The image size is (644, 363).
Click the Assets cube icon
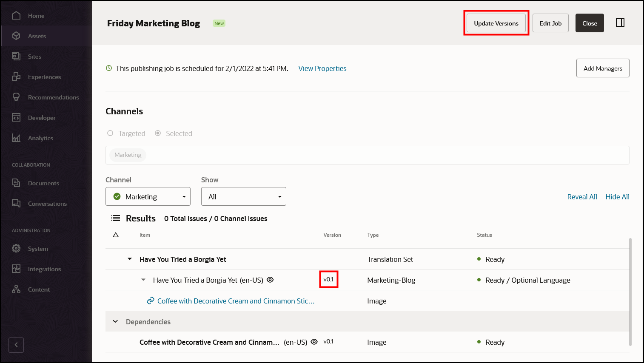point(16,36)
